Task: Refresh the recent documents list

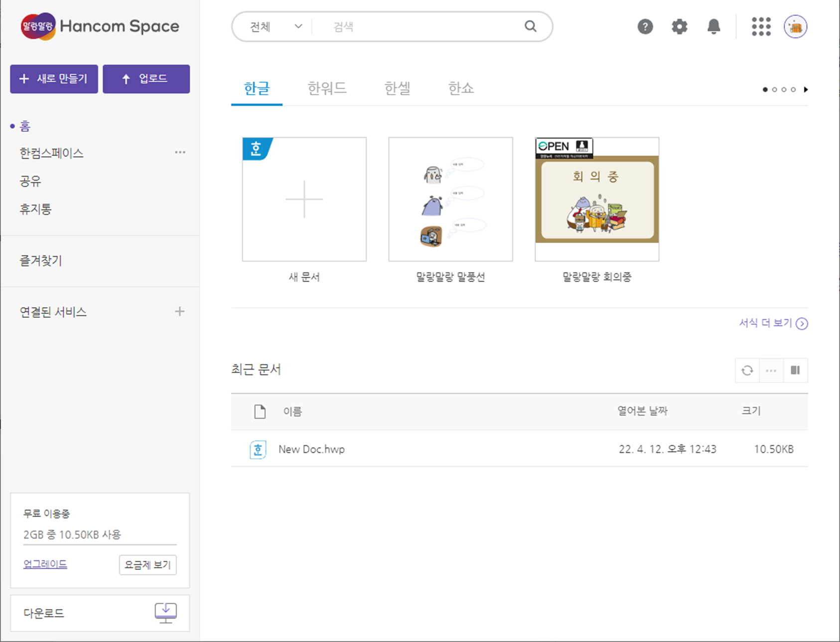Action: pos(747,371)
